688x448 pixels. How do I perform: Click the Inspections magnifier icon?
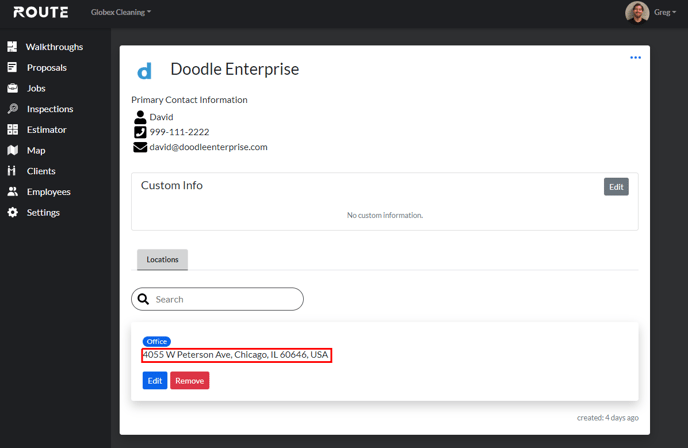click(12, 108)
